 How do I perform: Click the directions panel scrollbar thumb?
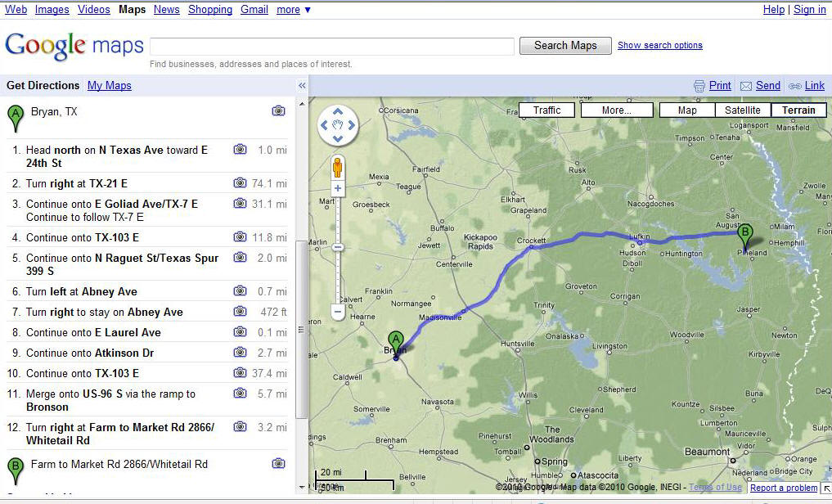[x=301, y=330]
